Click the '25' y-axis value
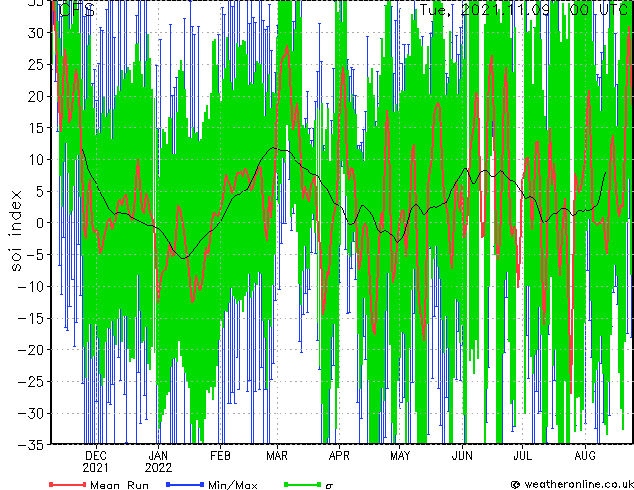Viewport: 634px width, 490px height. [36, 65]
